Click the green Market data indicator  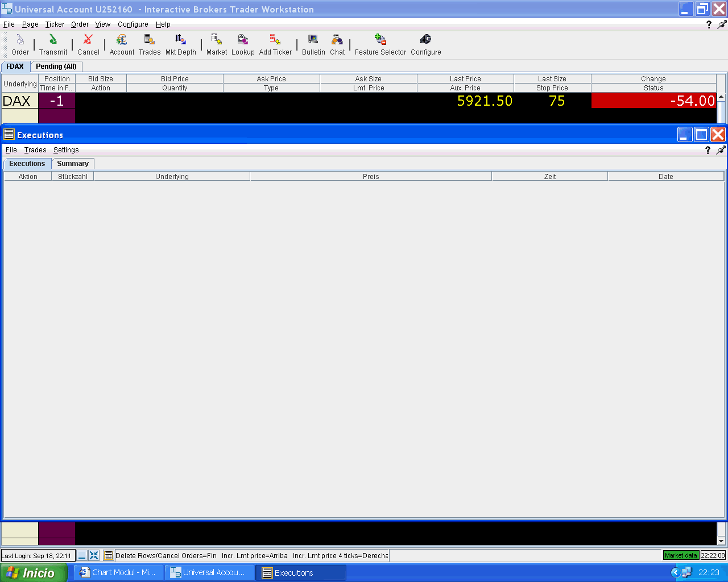coord(681,555)
